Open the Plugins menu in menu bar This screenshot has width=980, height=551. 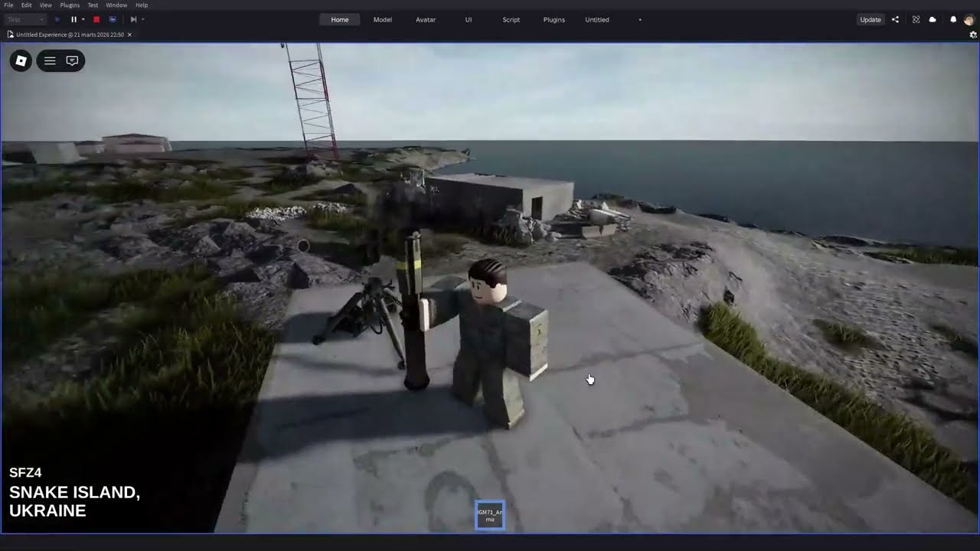70,5
